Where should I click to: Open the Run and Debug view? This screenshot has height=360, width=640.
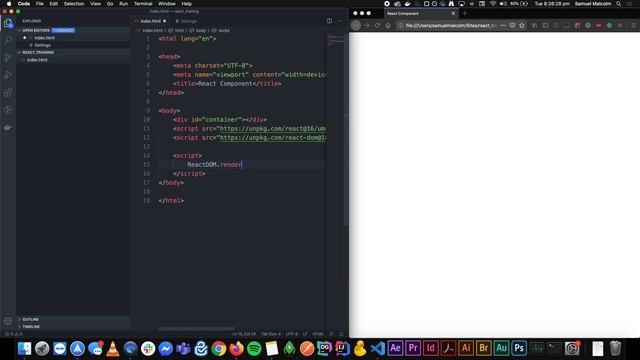tap(8, 75)
